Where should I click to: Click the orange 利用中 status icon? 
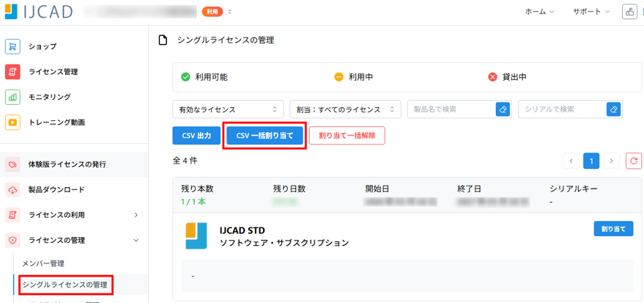pos(338,77)
